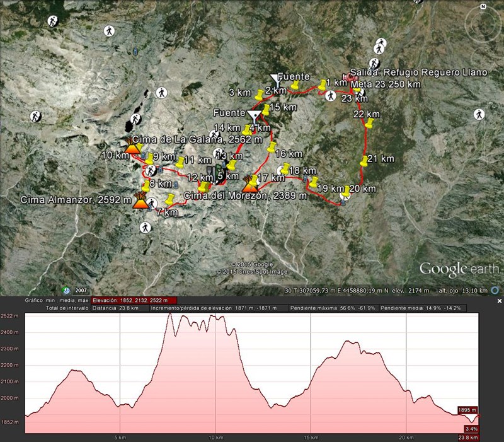Viewport: 504px width, 442px height.
Task: Open the 2007 historical imagery date
Action: click(81, 290)
